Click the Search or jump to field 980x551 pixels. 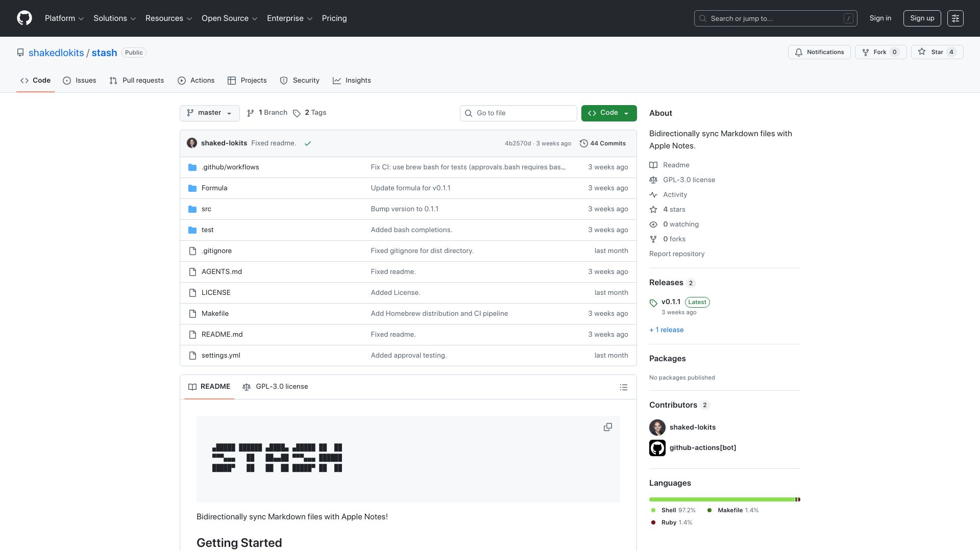point(776,18)
